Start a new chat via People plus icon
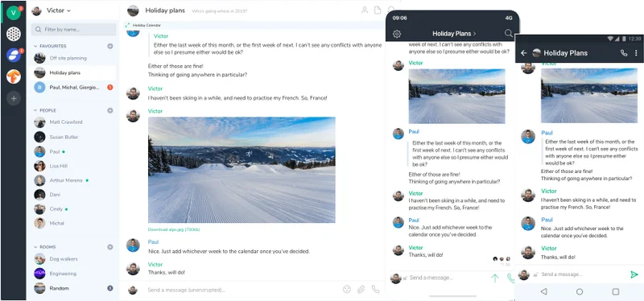Image resolution: width=644 pixels, height=301 pixels. coord(110,110)
